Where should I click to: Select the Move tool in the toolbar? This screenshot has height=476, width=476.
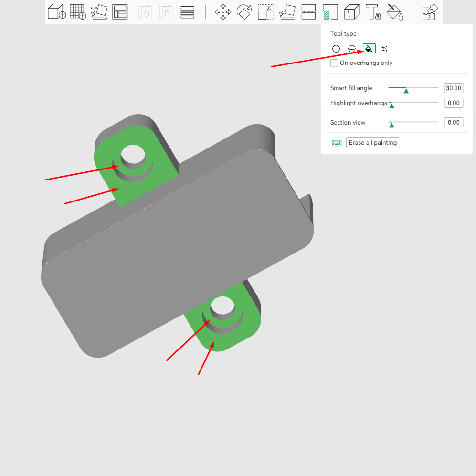(223, 12)
